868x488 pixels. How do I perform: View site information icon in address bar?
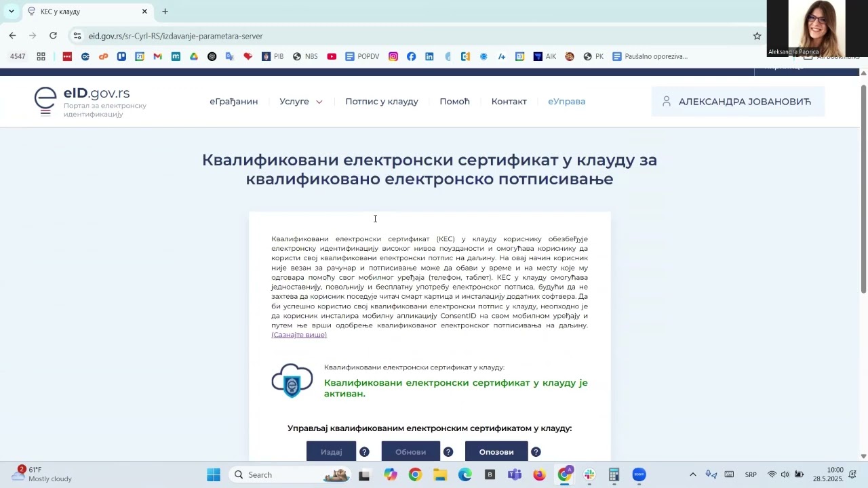click(77, 36)
